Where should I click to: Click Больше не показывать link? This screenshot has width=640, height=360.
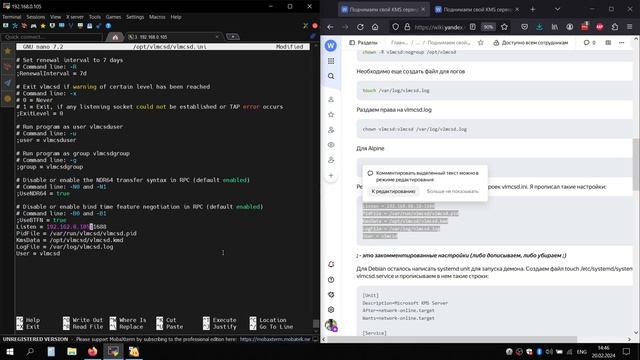452,191
